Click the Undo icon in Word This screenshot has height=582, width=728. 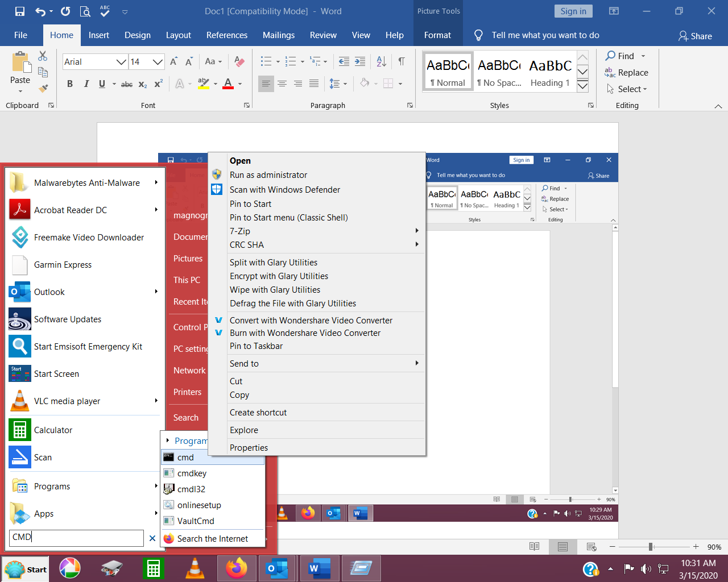click(40, 11)
